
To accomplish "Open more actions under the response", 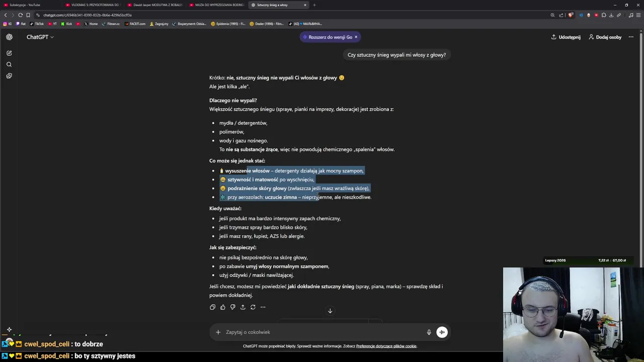I will click(x=263, y=307).
